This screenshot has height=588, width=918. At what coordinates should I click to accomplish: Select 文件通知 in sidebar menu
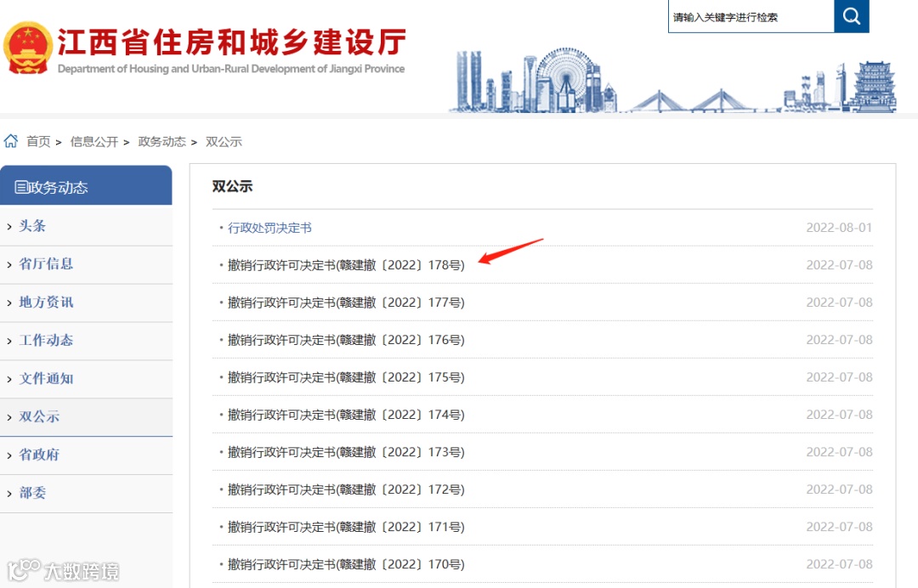(x=46, y=378)
